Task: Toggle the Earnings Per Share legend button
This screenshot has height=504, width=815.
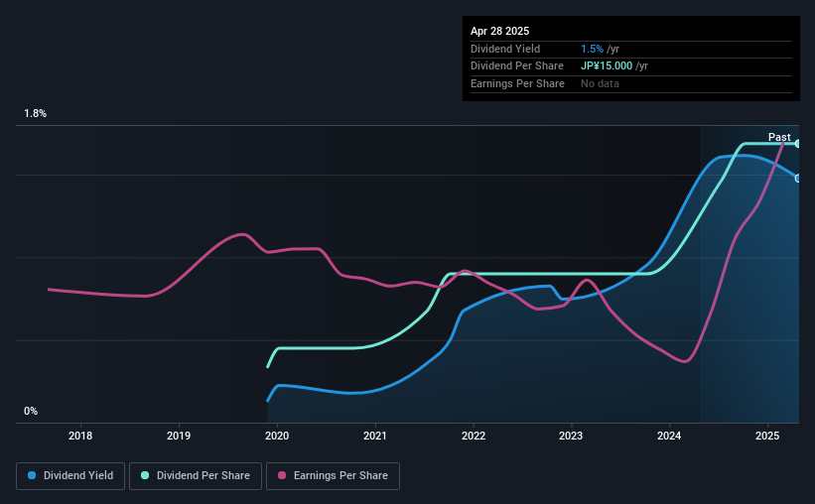Action: [333, 476]
